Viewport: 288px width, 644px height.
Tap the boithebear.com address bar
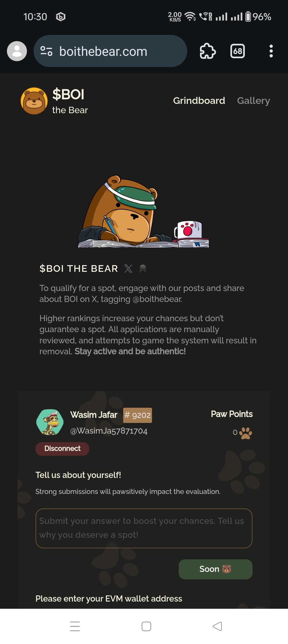(x=110, y=51)
